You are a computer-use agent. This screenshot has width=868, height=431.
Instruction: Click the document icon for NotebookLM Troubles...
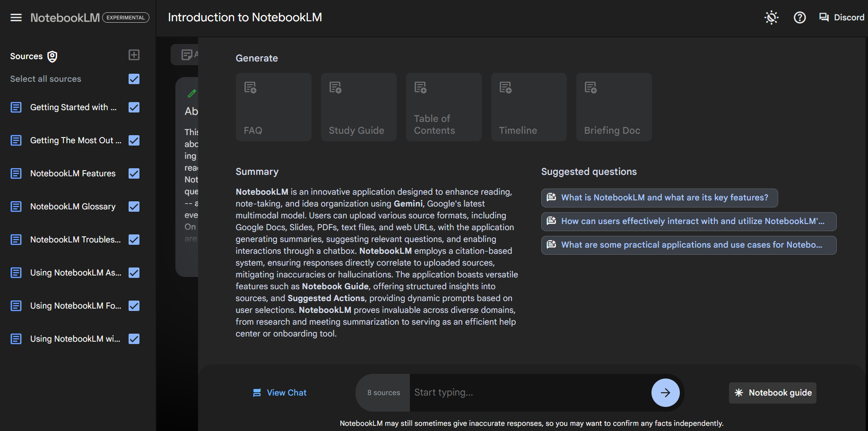(x=16, y=240)
